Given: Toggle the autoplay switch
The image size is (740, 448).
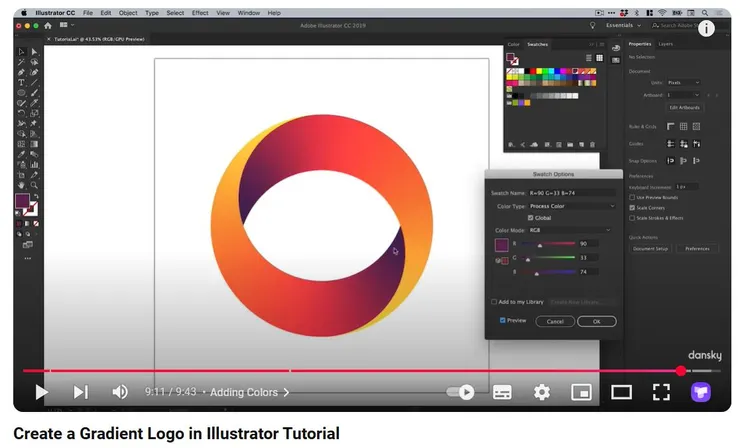Looking at the screenshot, I should (461, 392).
